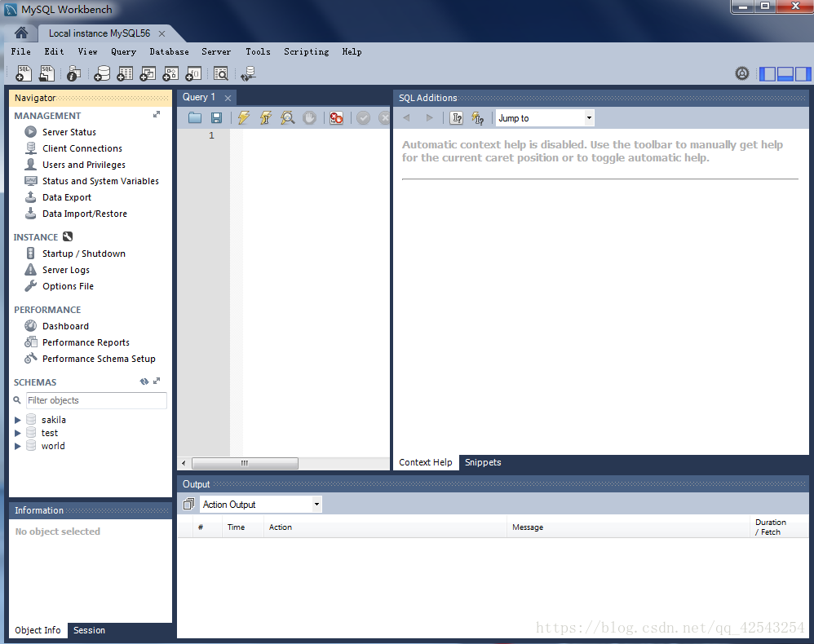
Task: Expand the MANAGEMENT section arrow icon
Action: (x=157, y=115)
